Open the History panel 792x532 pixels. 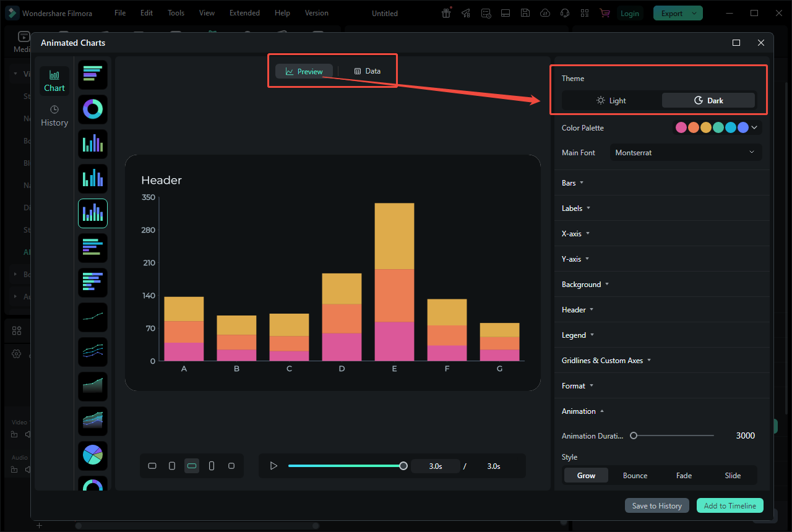click(x=54, y=115)
